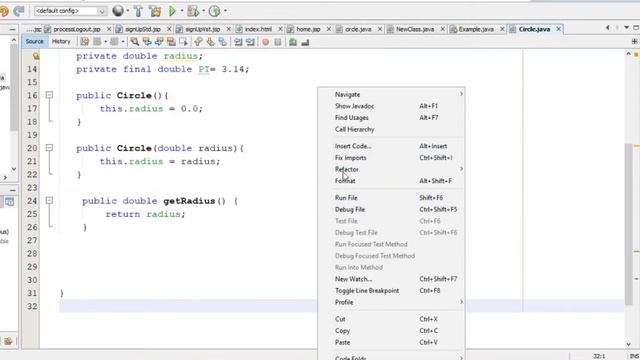640x360 pixels.
Task: Open the index.html tab
Action: [258, 29]
